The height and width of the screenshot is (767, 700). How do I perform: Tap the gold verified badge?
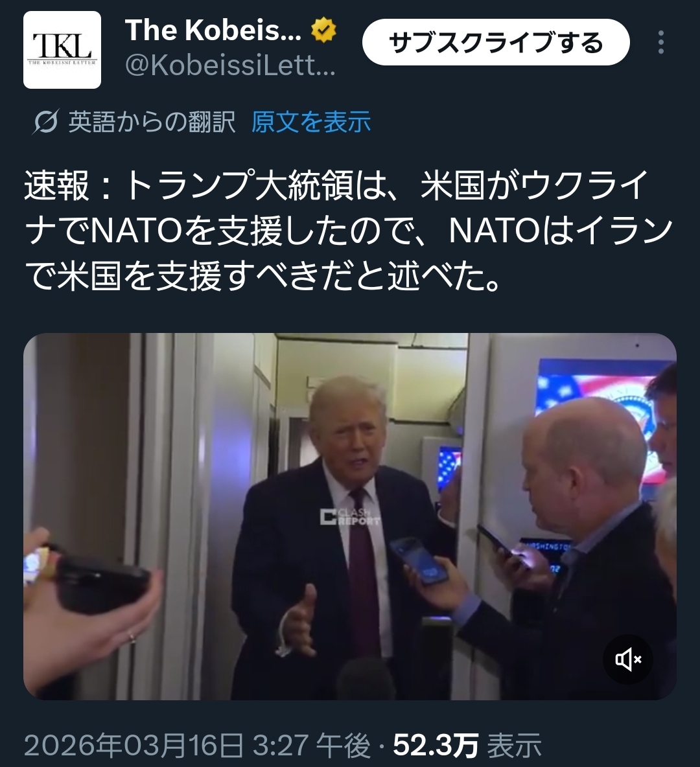point(323,30)
